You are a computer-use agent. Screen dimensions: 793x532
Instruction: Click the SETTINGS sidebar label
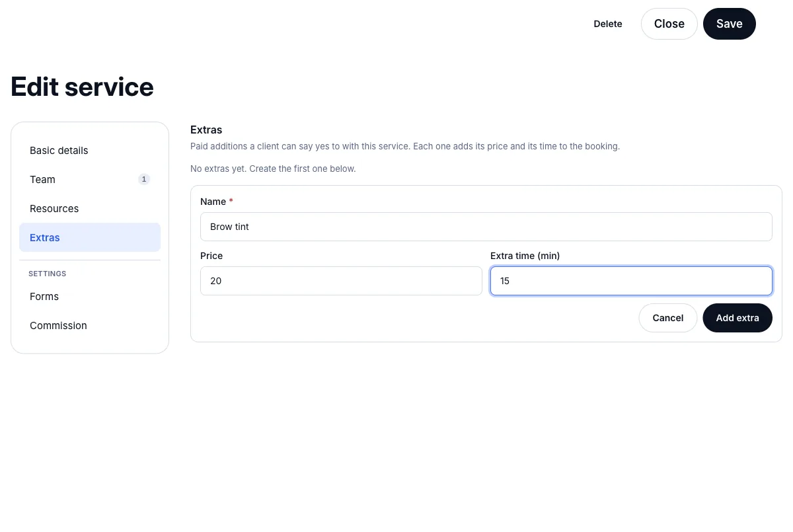48,274
